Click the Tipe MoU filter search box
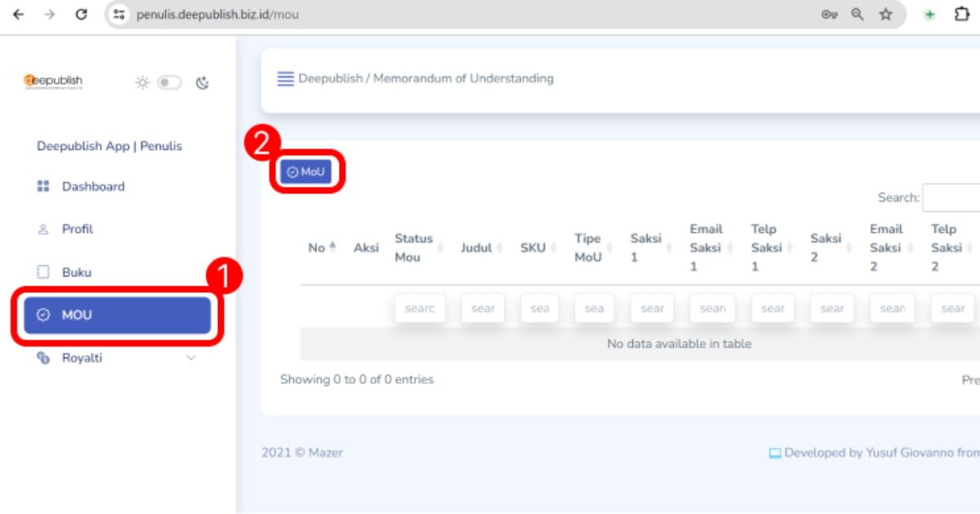The width and height of the screenshot is (980, 514). tap(595, 308)
